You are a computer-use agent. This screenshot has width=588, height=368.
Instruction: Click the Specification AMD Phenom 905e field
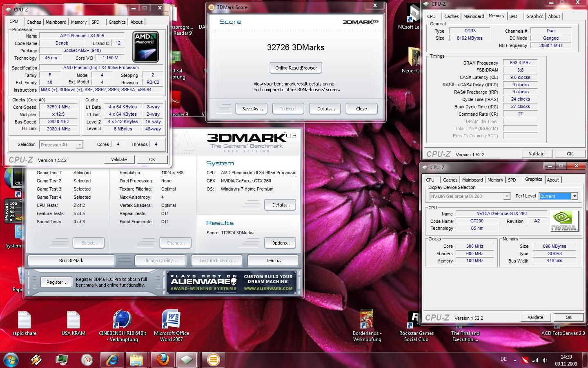coord(101,67)
